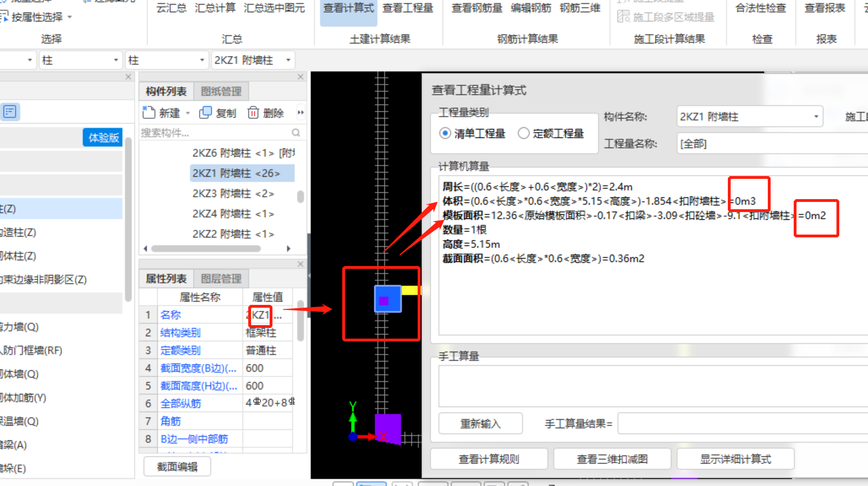Click the 框架柱 property value cell
Viewport: 868px width, 486px height.
[x=267, y=332]
